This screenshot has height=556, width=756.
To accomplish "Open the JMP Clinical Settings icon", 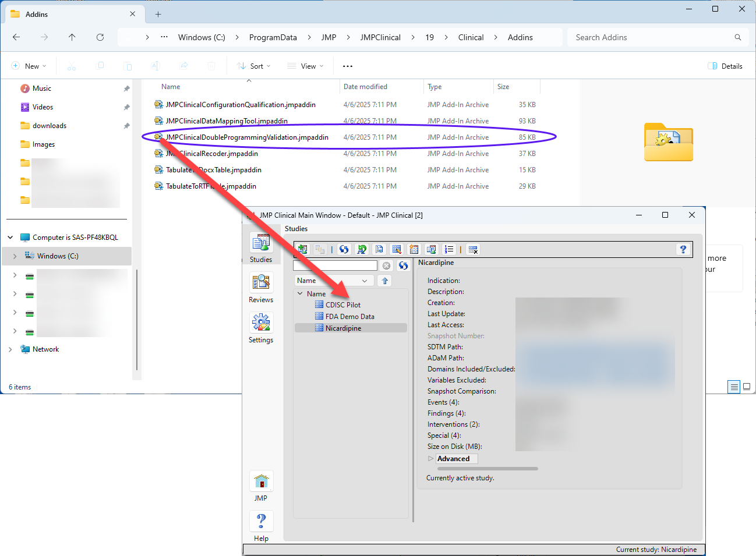I will [261, 324].
